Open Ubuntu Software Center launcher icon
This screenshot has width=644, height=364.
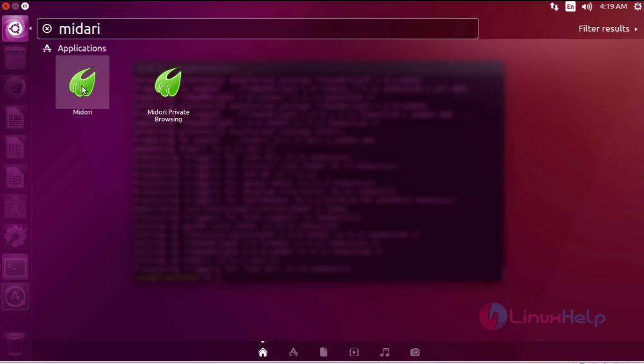pyautogui.click(x=15, y=207)
